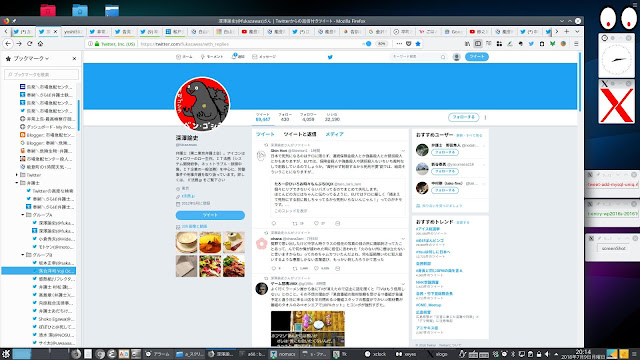Click site info icon in URL bar

(91, 44)
